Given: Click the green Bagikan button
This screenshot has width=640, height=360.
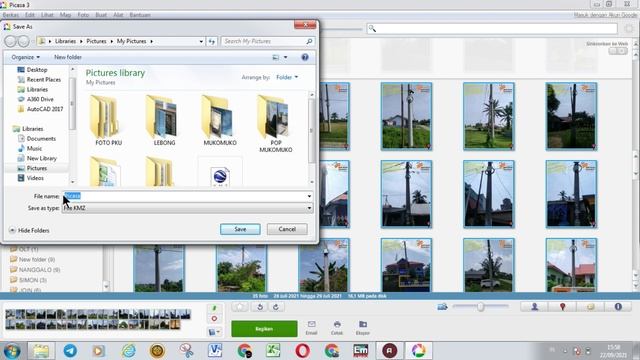Looking at the screenshot, I should 264,329.
